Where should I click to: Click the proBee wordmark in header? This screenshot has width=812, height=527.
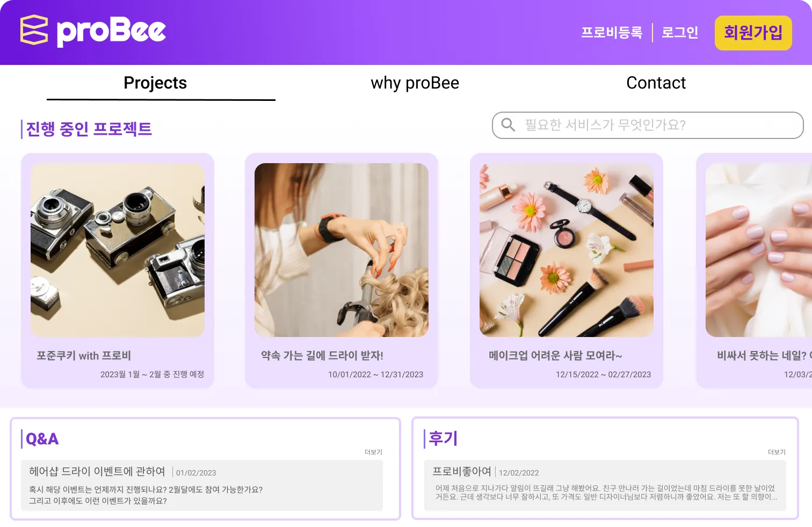111,31
